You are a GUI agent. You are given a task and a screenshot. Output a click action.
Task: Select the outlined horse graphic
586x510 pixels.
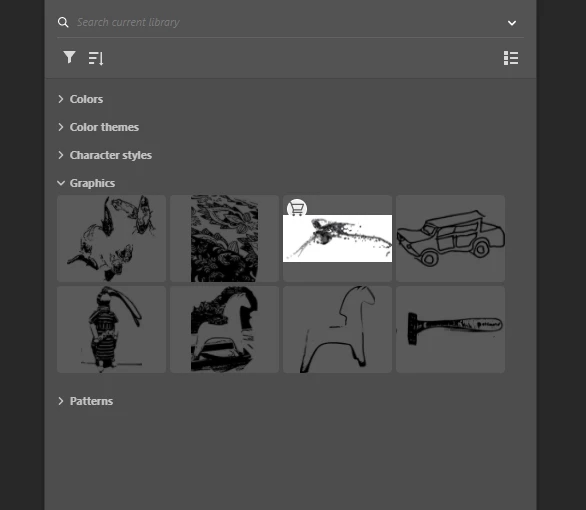(337, 330)
